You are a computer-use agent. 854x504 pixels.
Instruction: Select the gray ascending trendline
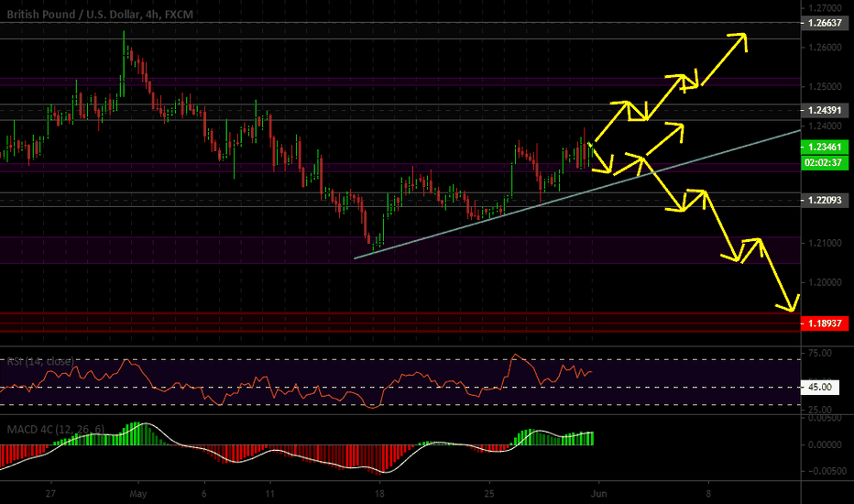pyautogui.click(x=577, y=194)
